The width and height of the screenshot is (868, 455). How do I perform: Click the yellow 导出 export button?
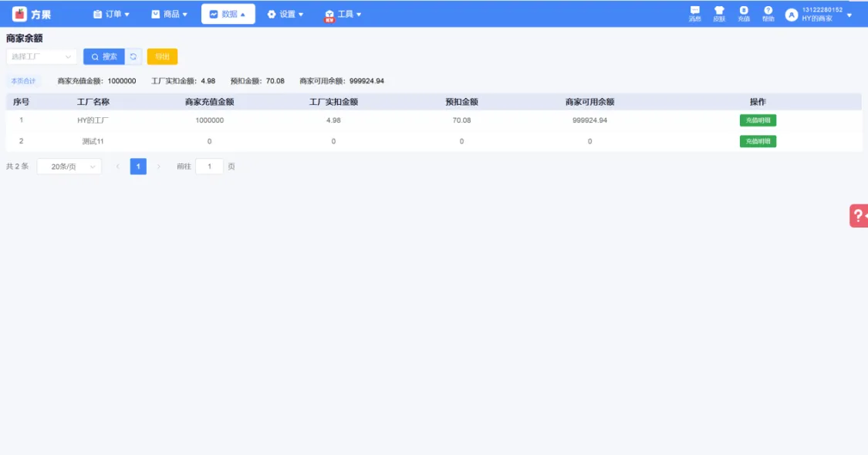[162, 56]
